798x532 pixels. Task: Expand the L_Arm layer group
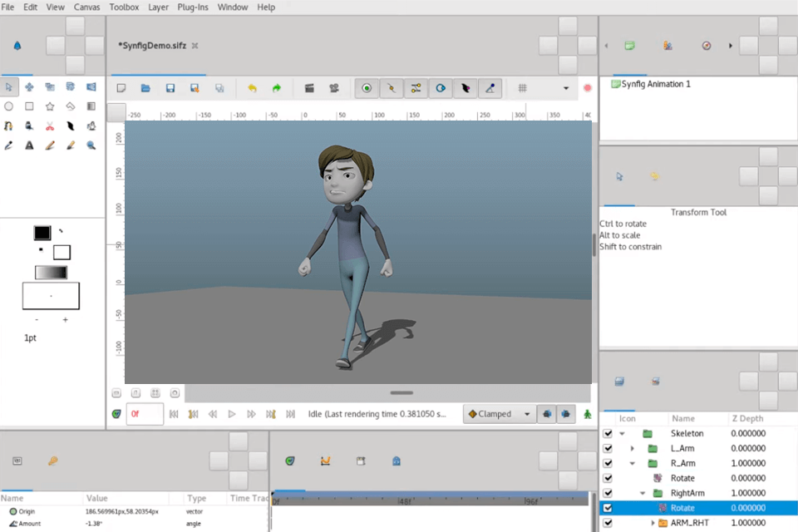(x=633, y=448)
